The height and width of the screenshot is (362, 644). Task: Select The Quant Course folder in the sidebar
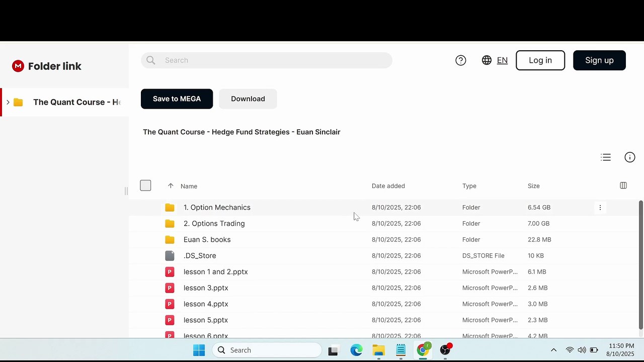pos(64,102)
